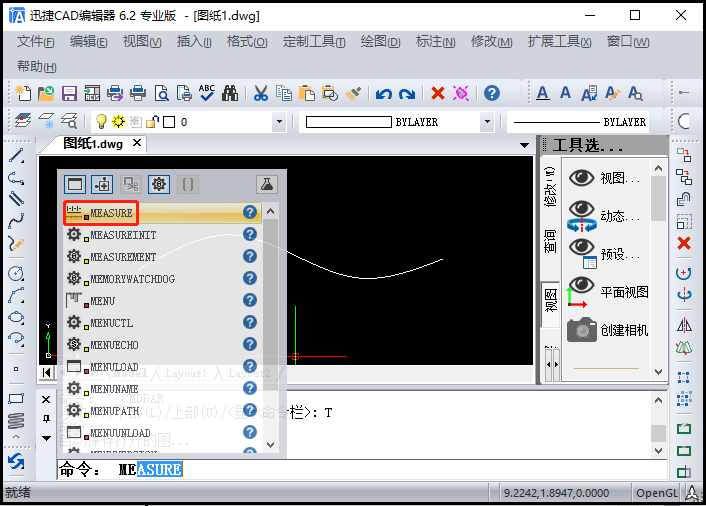Expand command bar options down arrow
The width and height of the screenshot is (706, 506).
pyautogui.click(x=46, y=438)
